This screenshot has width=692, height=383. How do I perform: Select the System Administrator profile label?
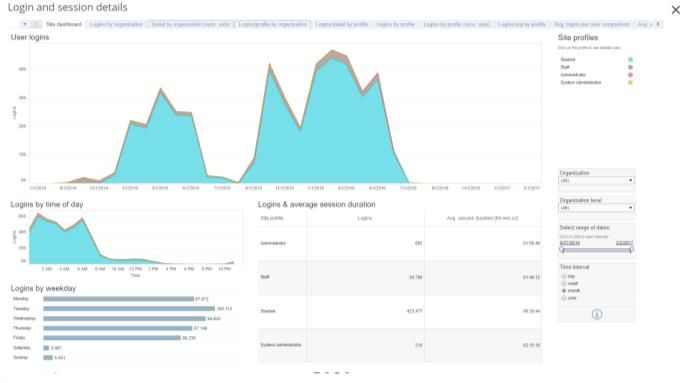click(x=581, y=83)
